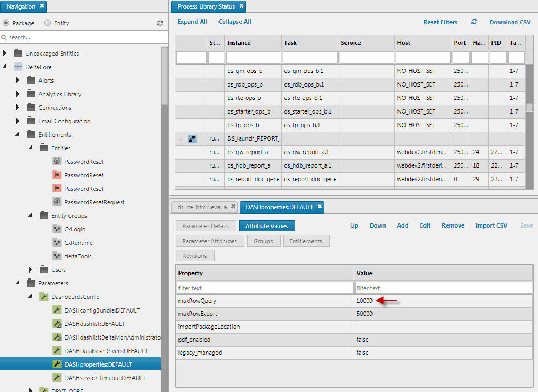The image size is (538, 392).
Task: Click the Up button for attributes
Action: 354,225
